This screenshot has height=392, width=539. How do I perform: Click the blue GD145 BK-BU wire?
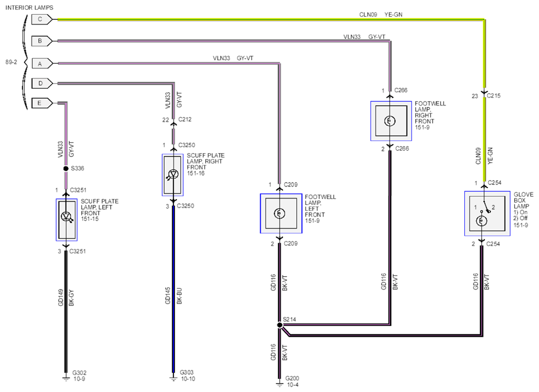click(x=173, y=290)
